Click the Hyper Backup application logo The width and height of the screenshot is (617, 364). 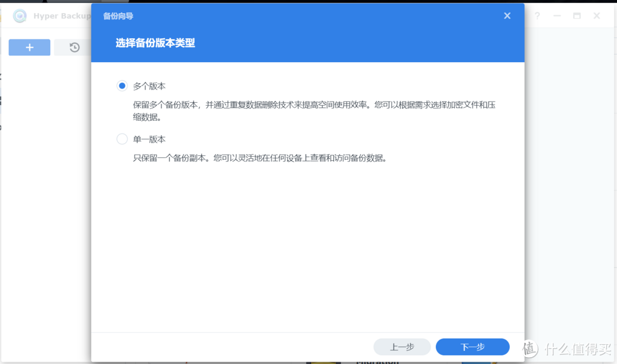coord(20,16)
